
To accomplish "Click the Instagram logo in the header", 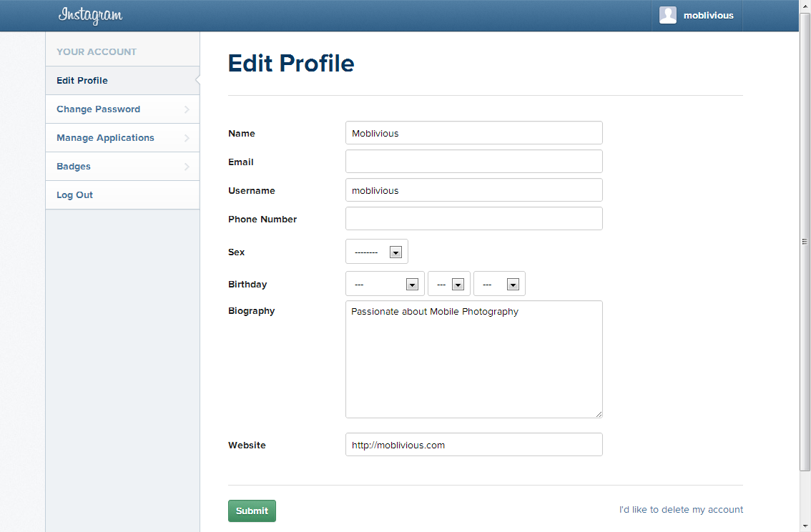I will 90,15.
